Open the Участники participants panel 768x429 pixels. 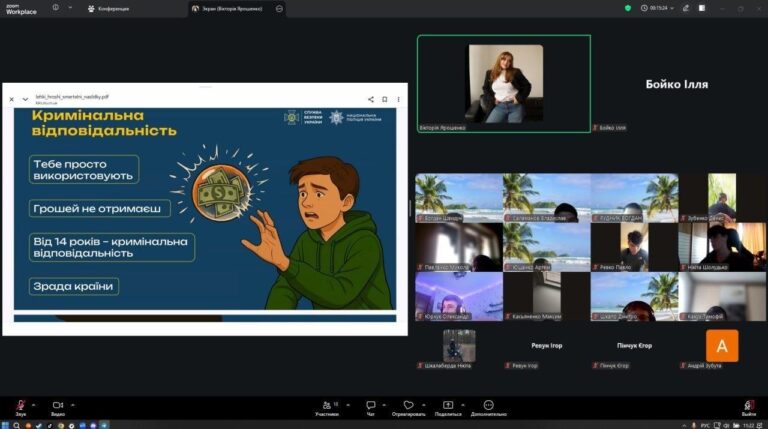point(326,406)
